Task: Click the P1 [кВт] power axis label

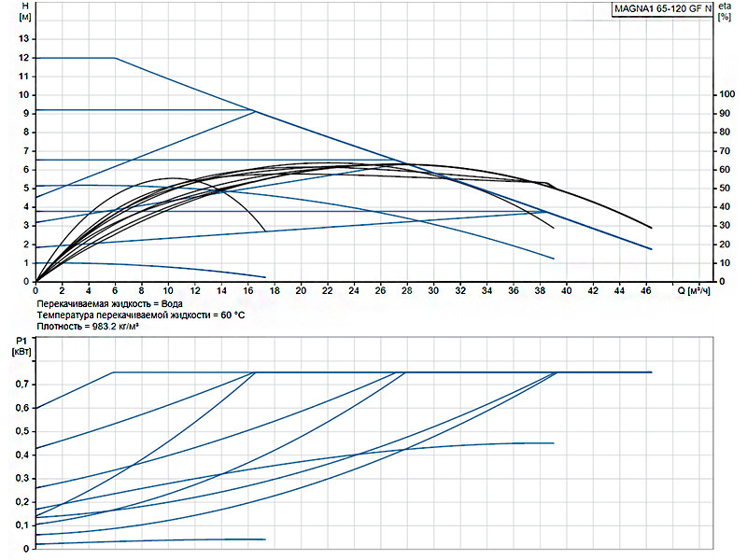Action: tap(21, 346)
